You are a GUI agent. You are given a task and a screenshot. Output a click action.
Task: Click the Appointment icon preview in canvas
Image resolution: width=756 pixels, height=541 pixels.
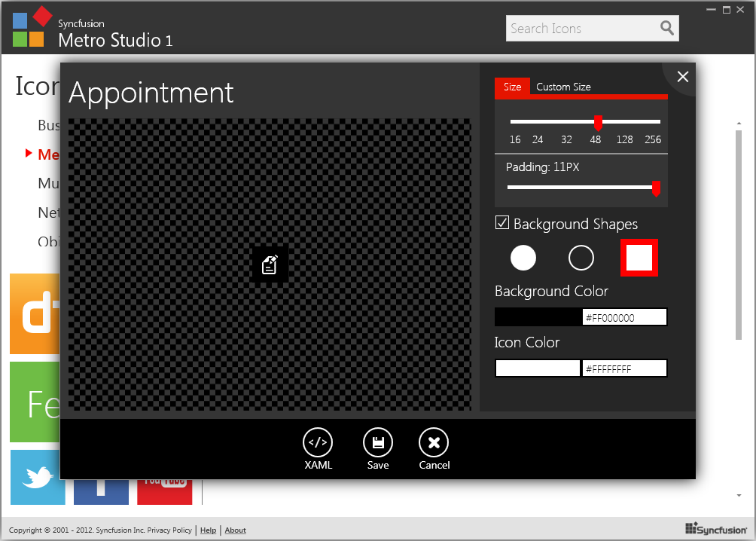(270, 264)
